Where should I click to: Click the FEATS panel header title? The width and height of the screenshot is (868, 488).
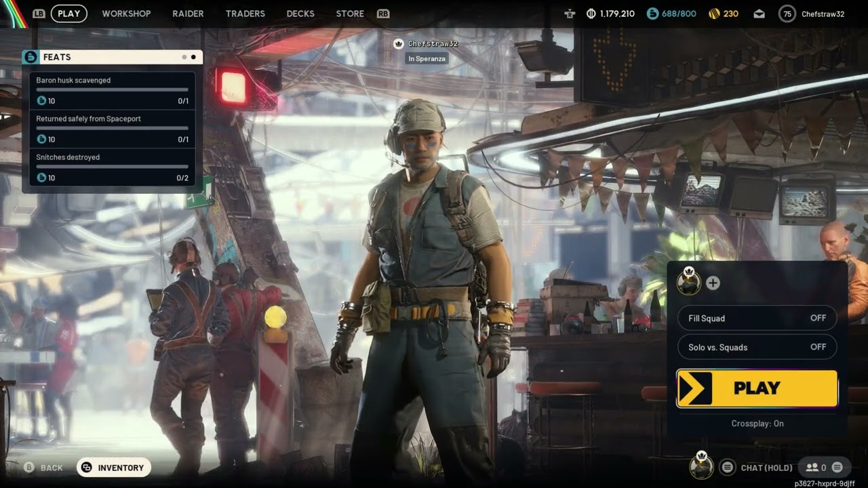(57, 57)
